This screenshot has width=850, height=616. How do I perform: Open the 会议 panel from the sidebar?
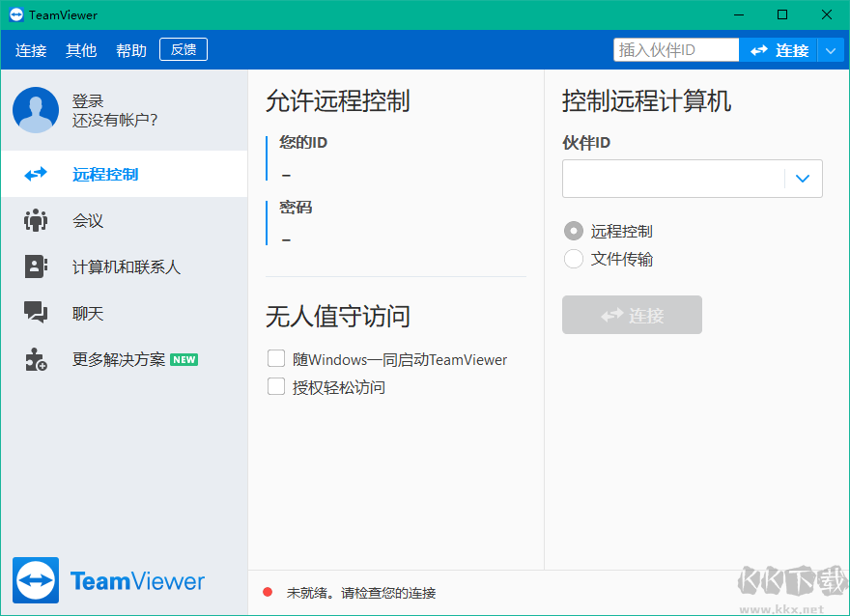[x=36, y=220]
